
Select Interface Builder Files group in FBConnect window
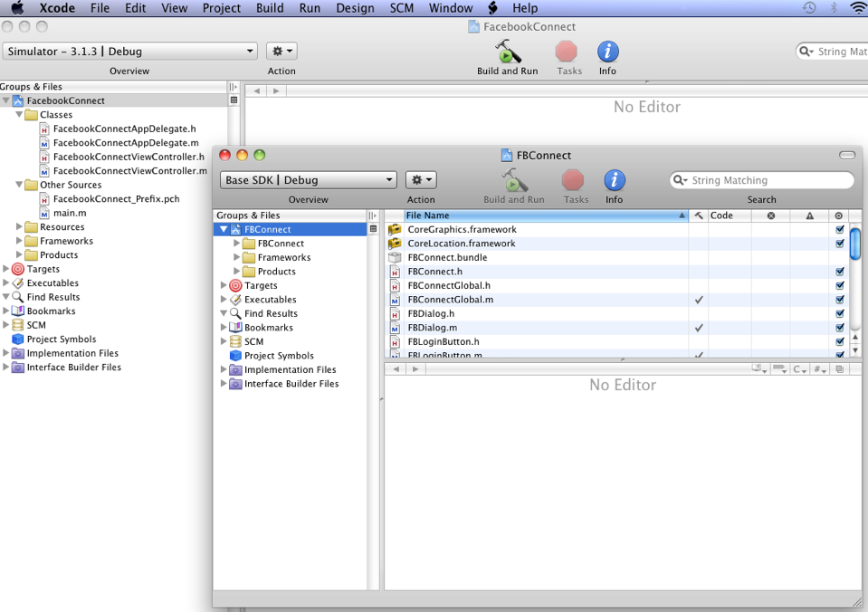(x=291, y=384)
